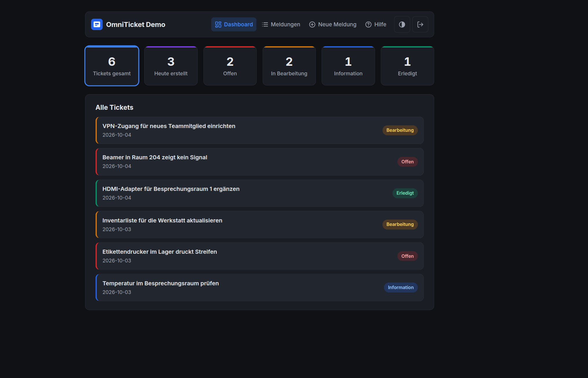This screenshot has width=588, height=378.
Task: Open ticket VPN-Zugang für neues Teammitglied einrichten
Action: coord(260,130)
